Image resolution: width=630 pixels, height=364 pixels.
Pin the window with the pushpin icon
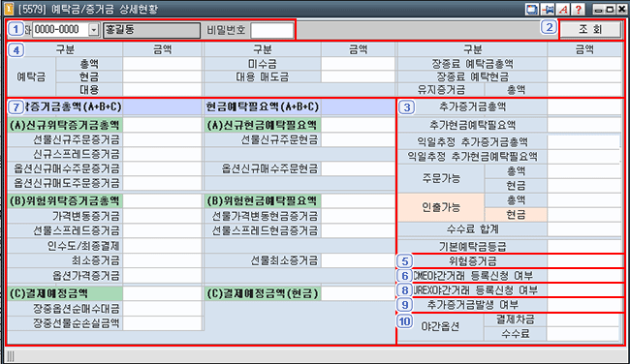pos(548,9)
